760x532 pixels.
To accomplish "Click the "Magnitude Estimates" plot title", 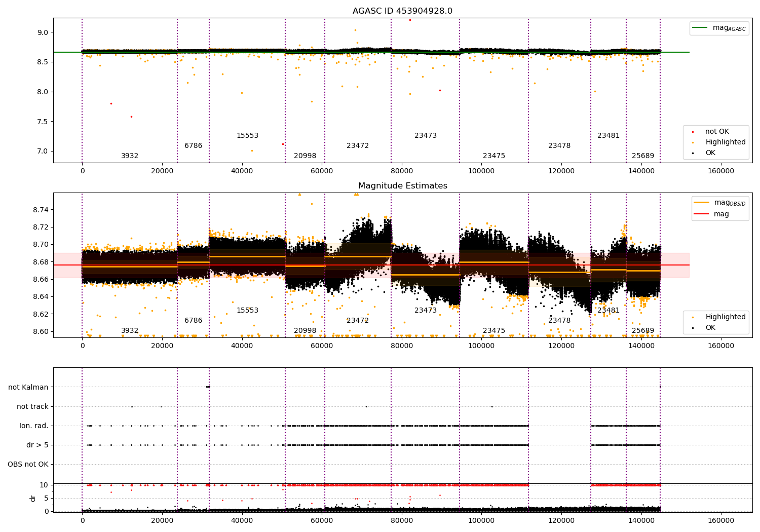I will click(402, 186).
